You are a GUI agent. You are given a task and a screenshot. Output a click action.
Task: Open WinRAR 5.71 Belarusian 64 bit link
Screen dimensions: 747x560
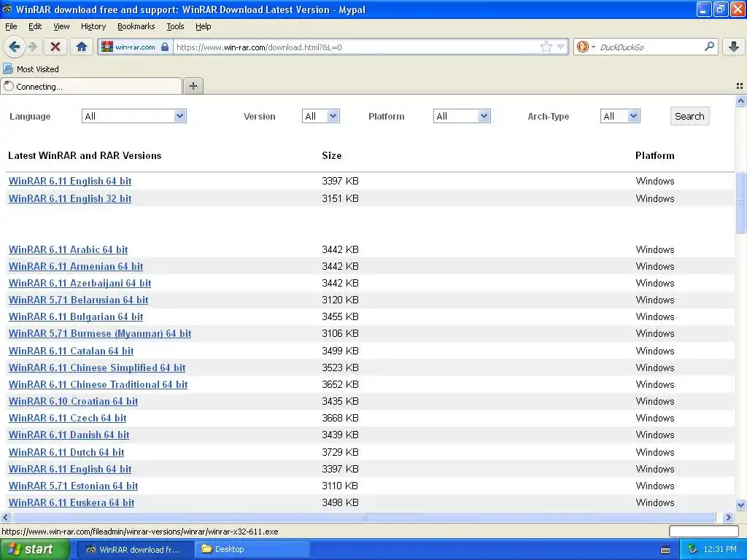coord(78,300)
